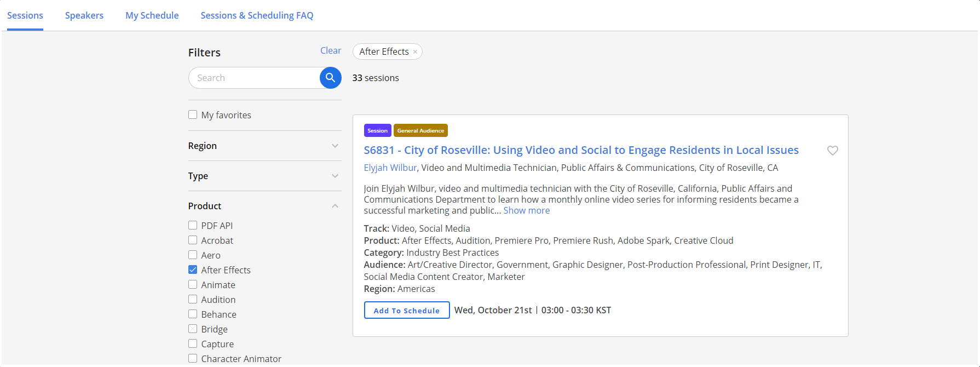
Task: Click the "03:00 - 03:30 KST" time
Action: point(577,310)
